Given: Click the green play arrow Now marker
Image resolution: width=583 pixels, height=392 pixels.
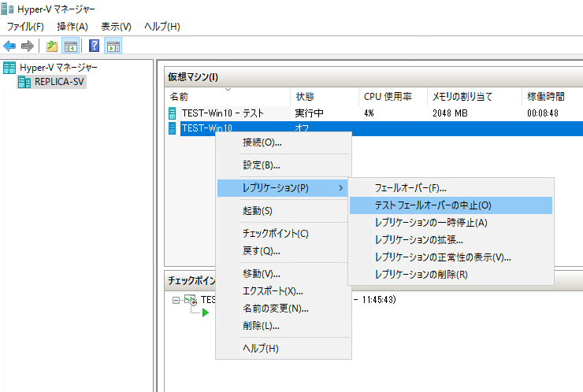Looking at the screenshot, I should (x=206, y=312).
